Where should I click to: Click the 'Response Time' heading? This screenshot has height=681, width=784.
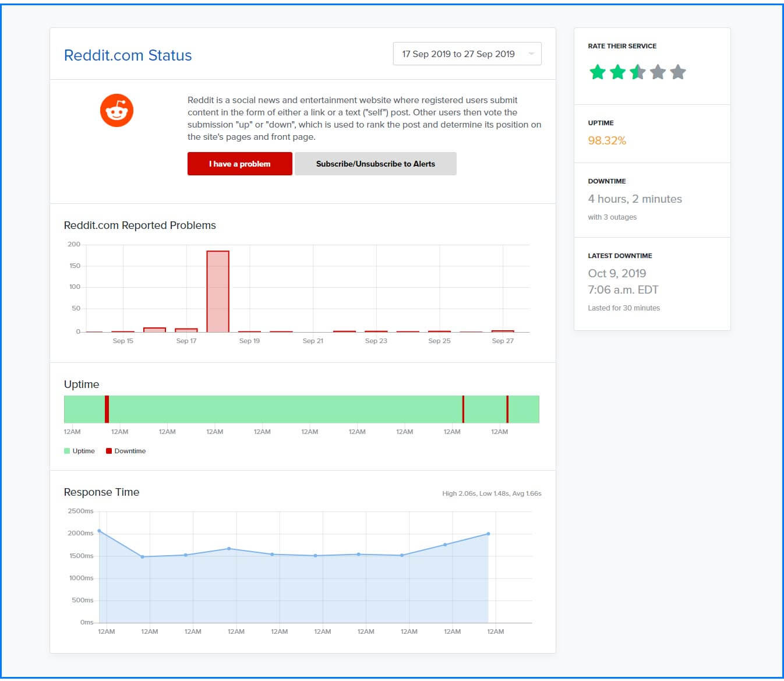[101, 492]
